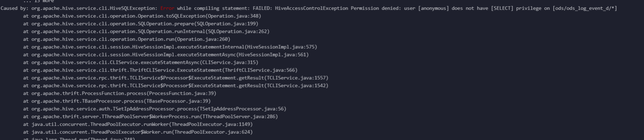Image resolution: width=644 pixels, height=140 pixels.
Task: Select the HiveSessionImpl.executeStatementInternal stack frame
Action: [170, 47]
